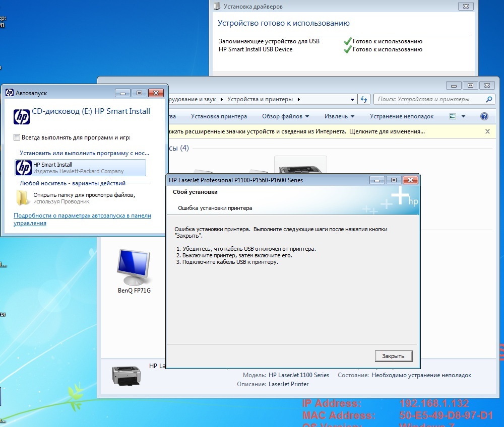Click 'рудование и звук' breadcrumb
This screenshot has width=504, height=427.
coord(192,99)
